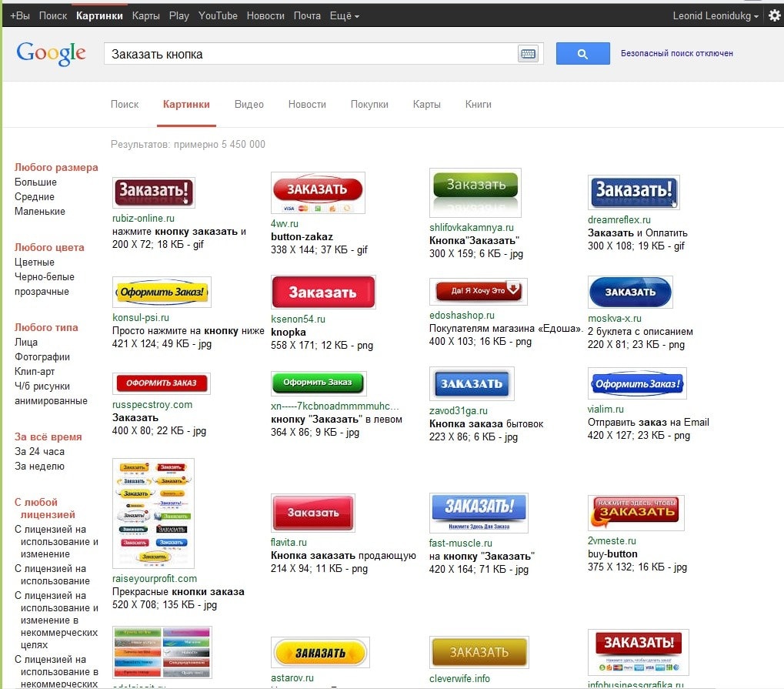Filter by Цветные images

pyautogui.click(x=35, y=263)
